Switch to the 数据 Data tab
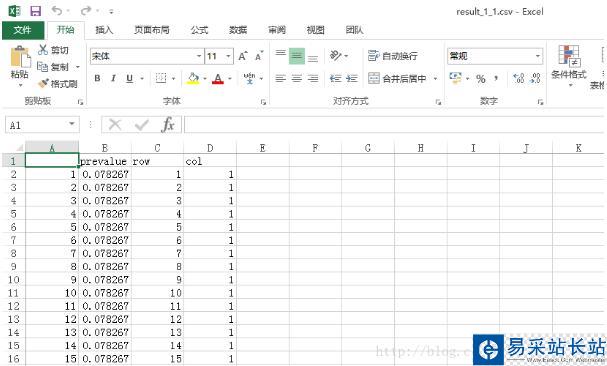 [238, 30]
